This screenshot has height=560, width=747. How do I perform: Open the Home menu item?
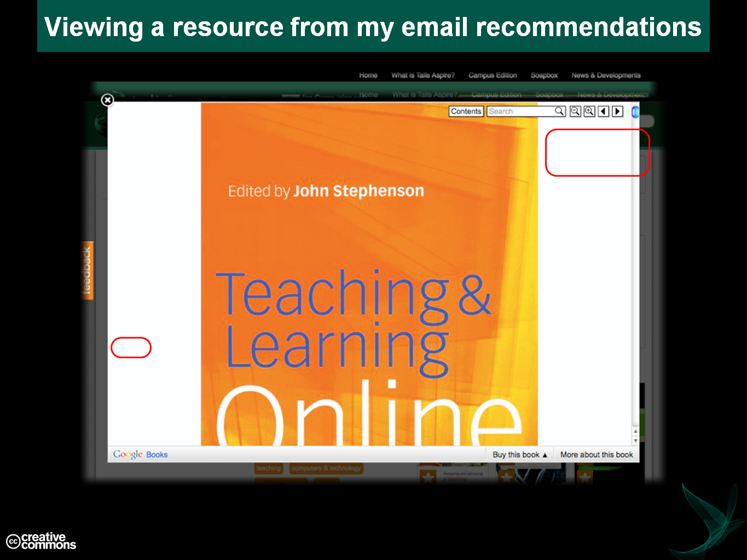pos(368,75)
